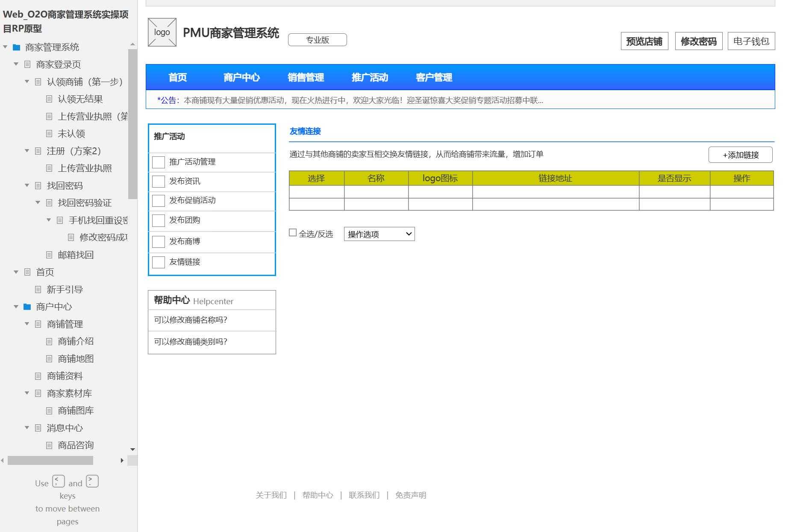Toggle the 全选/反选 checkbox
Viewport: 809px width, 532px height.
pyautogui.click(x=293, y=233)
